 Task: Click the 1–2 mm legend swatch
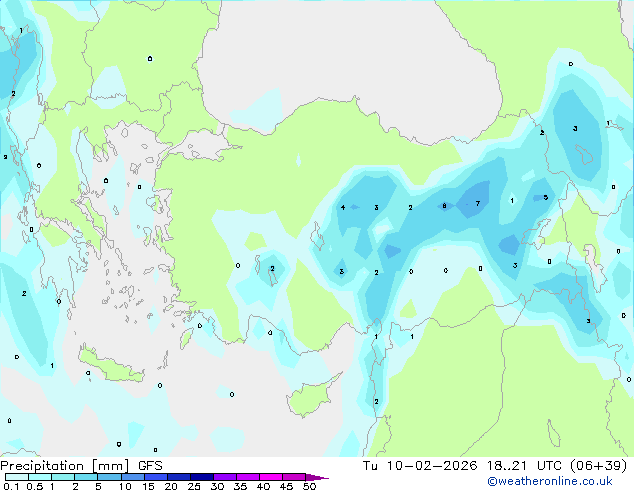(63, 477)
